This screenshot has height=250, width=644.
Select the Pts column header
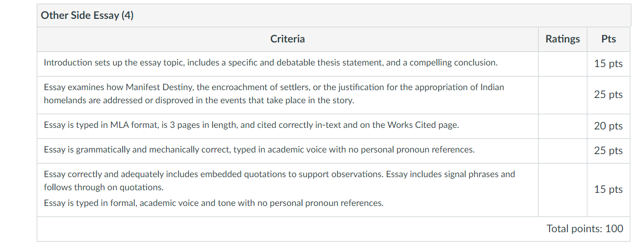609,39
